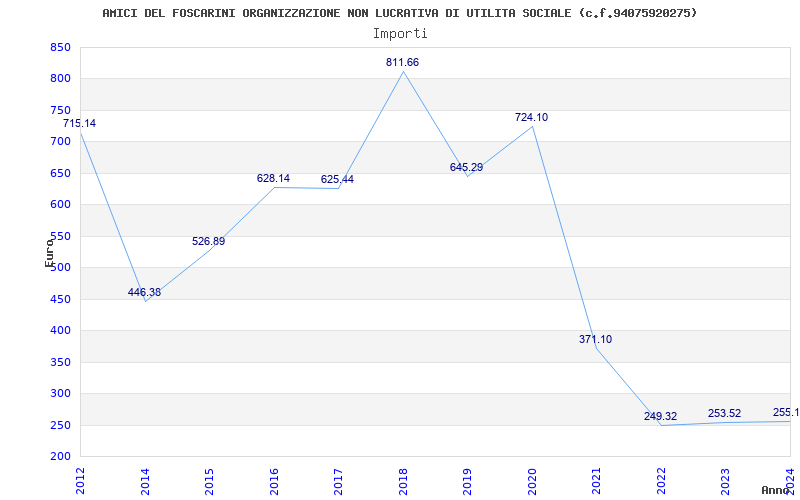Click the 724.10 data label for 2020
The height and width of the screenshot is (500, 800).
click(531, 117)
